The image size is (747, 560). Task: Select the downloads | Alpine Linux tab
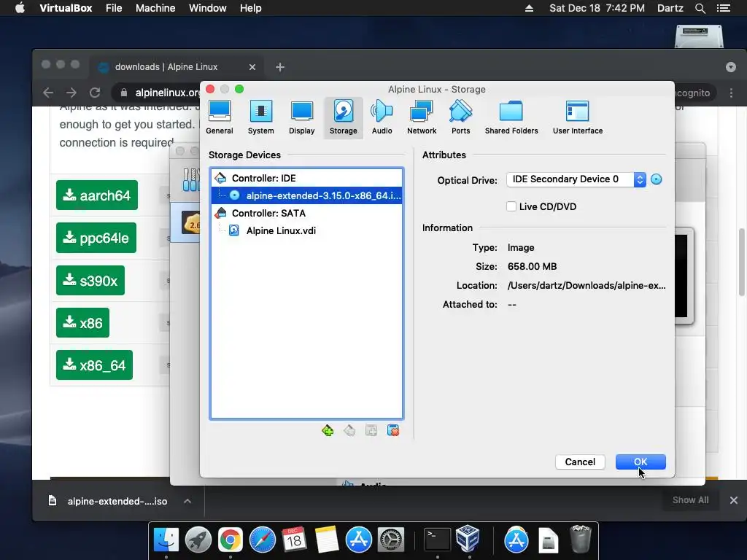coord(177,67)
